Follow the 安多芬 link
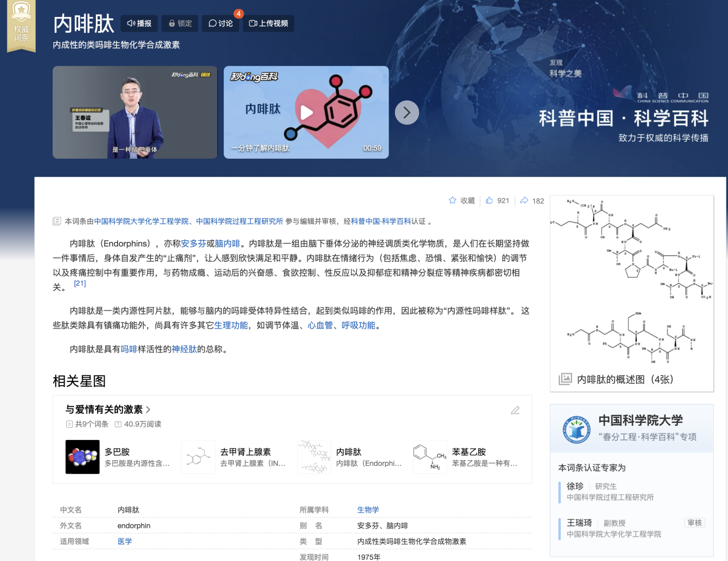The width and height of the screenshot is (728, 561). pos(193,244)
